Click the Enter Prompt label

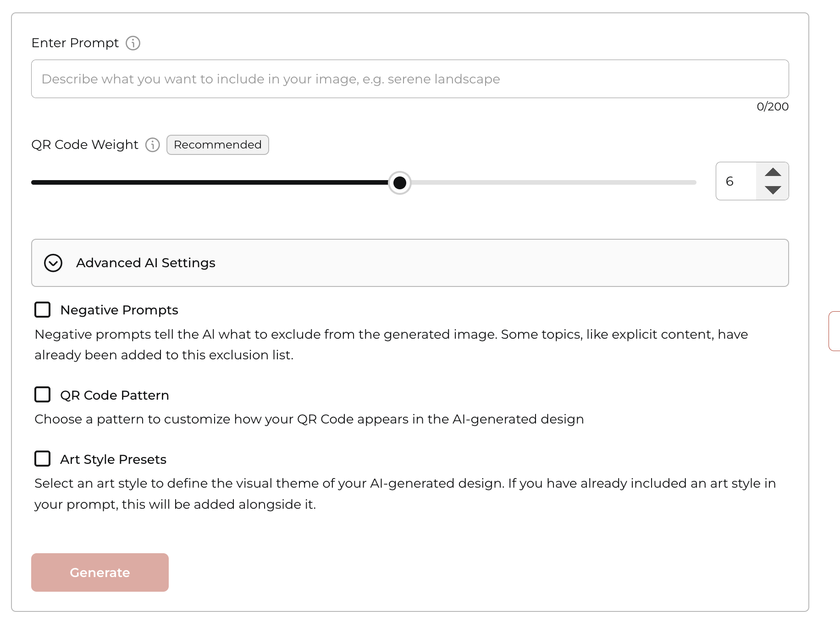tap(75, 43)
